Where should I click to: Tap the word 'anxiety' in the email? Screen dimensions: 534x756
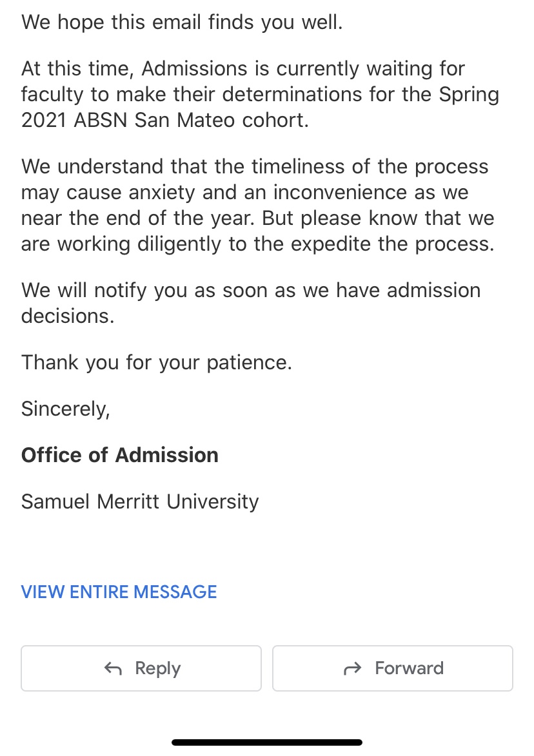tap(163, 193)
